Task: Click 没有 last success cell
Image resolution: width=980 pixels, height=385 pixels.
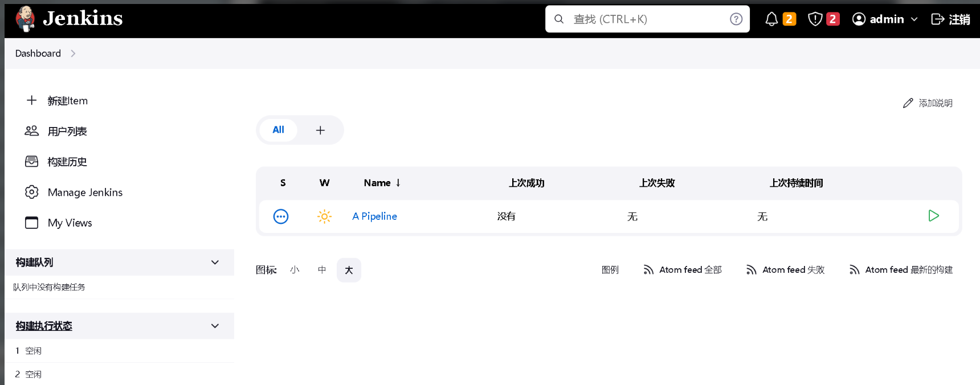Action: tap(506, 216)
